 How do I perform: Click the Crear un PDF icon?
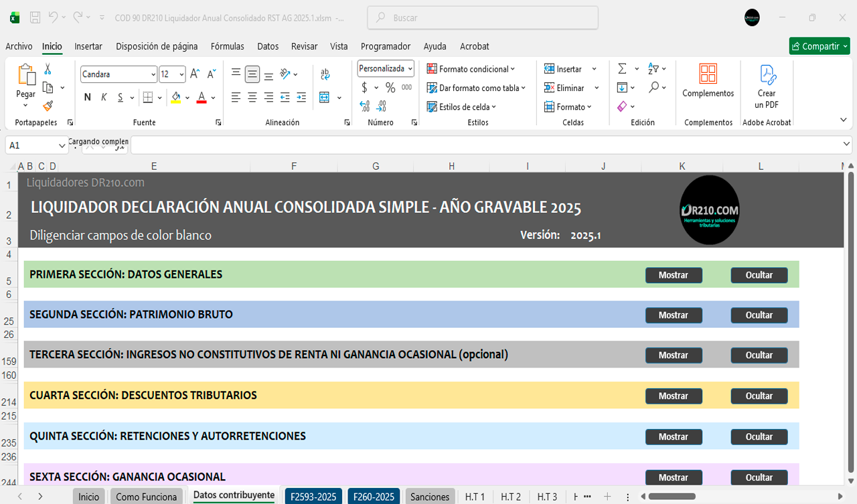click(x=767, y=86)
